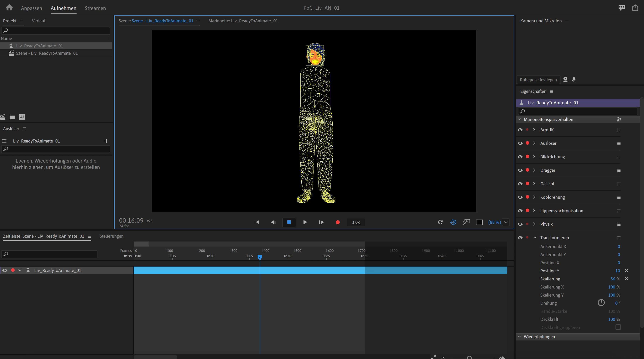Expand the Blickrichtung behavior
Viewport: 644px width, 359px height.
click(534, 157)
